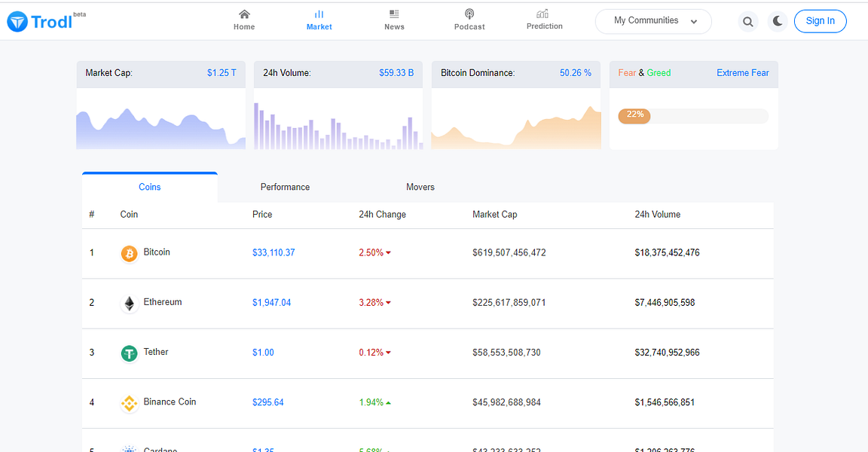This screenshot has width=868, height=452.
Task: Click the Ethereum name link
Action: click(x=163, y=301)
